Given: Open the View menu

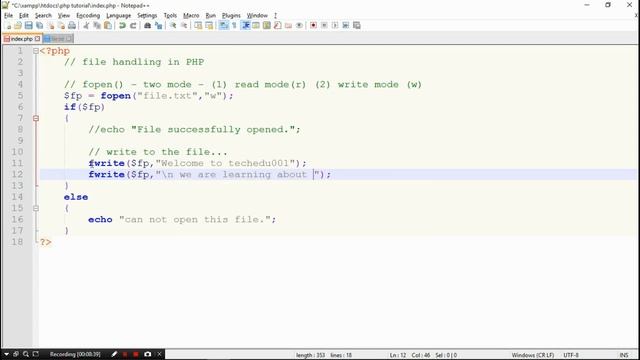Looking at the screenshot, I should pyautogui.click(x=64, y=16).
